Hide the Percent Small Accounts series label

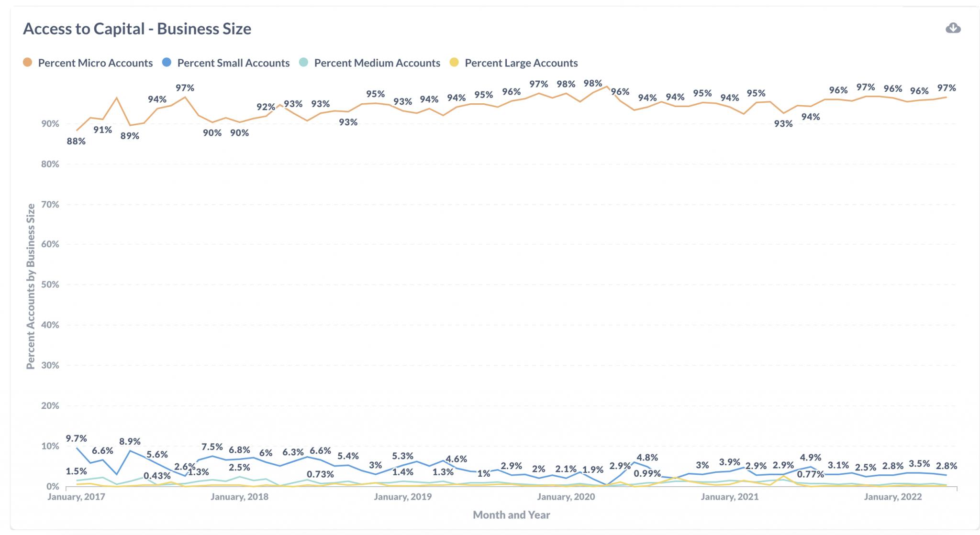coord(233,63)
